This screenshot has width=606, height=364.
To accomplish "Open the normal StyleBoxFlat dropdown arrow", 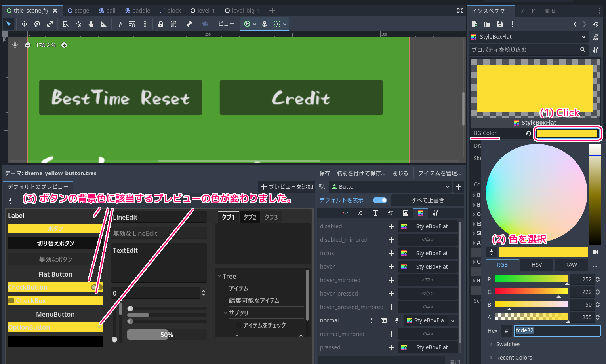I will (453, 320).
